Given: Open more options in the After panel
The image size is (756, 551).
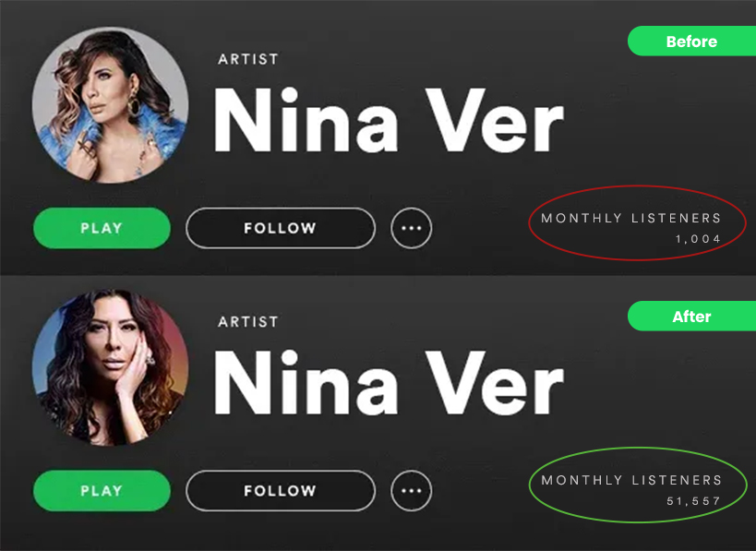Looking at the screenshot, I should point(412,491).
